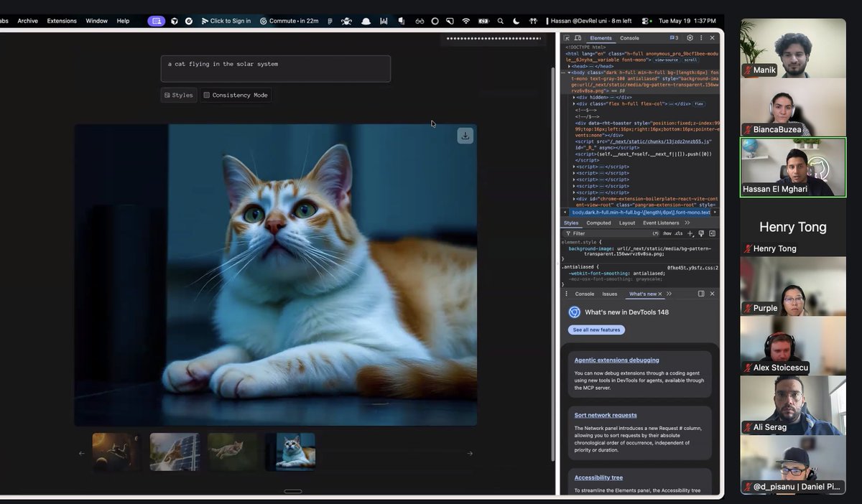Open the Styles button under the prompt
862x504 pixels.
point(179,95)
